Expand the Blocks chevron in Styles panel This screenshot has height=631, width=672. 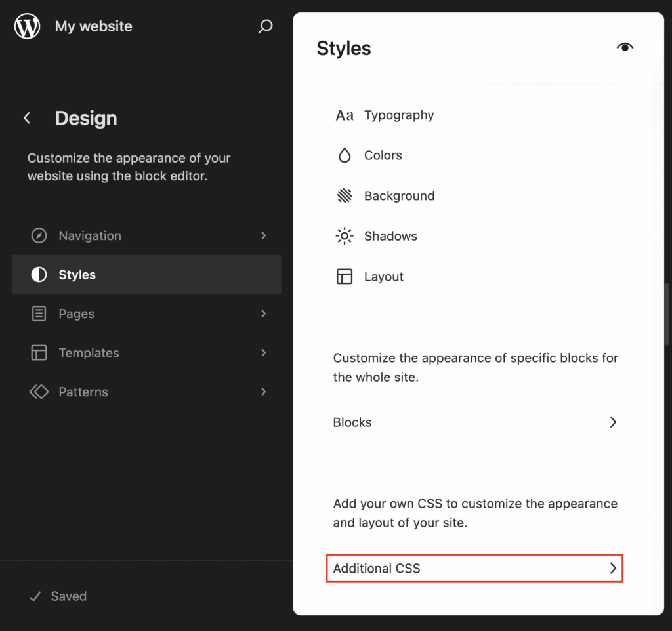tap(613, 422)
